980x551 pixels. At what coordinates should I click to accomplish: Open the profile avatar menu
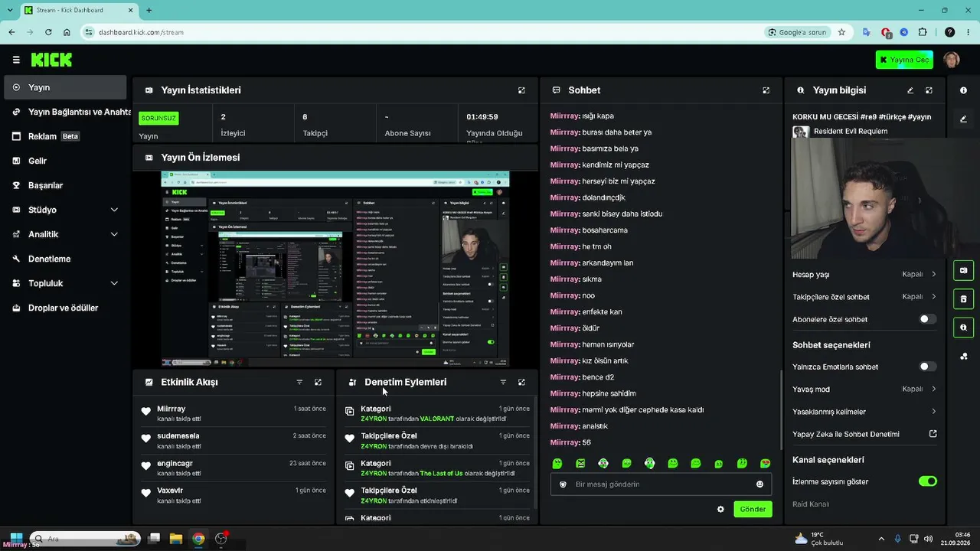[x=951, y=60]
